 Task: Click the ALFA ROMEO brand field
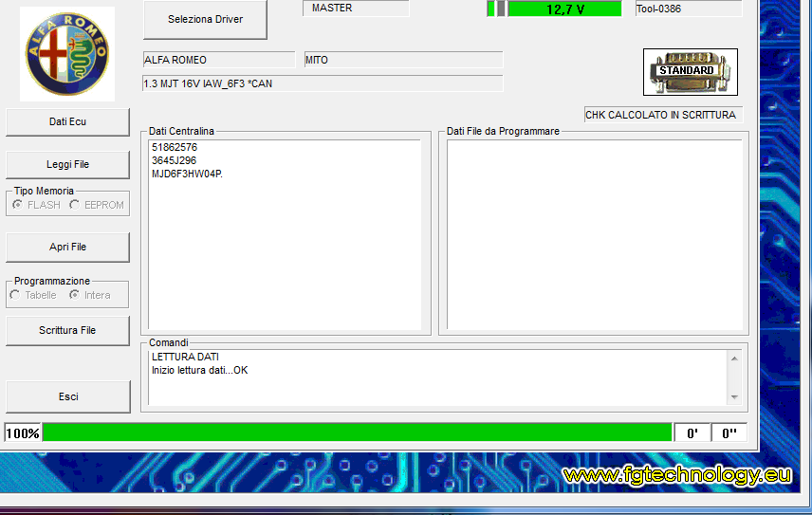pos(218,60)
